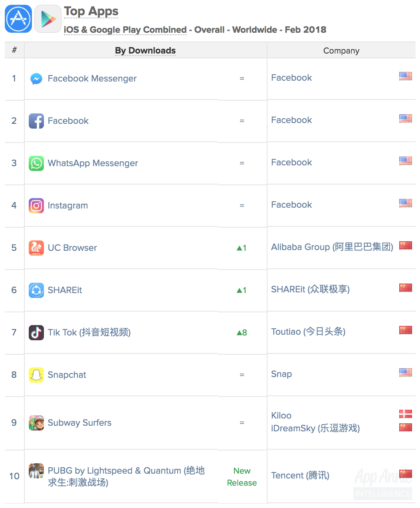The width and height of the screenshot is (420, 508).
Task: Open the Top Apps heading selector
Action: click(x=91, y=12)
